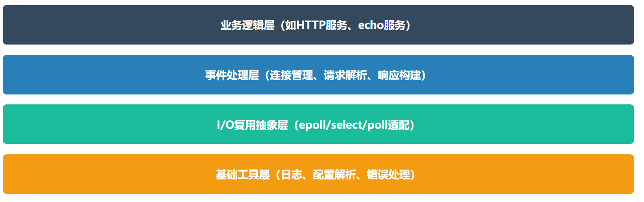Click the 错误处理 text in orange banner
The width and height of the screenshot is (644, 202).
[389, 175]
